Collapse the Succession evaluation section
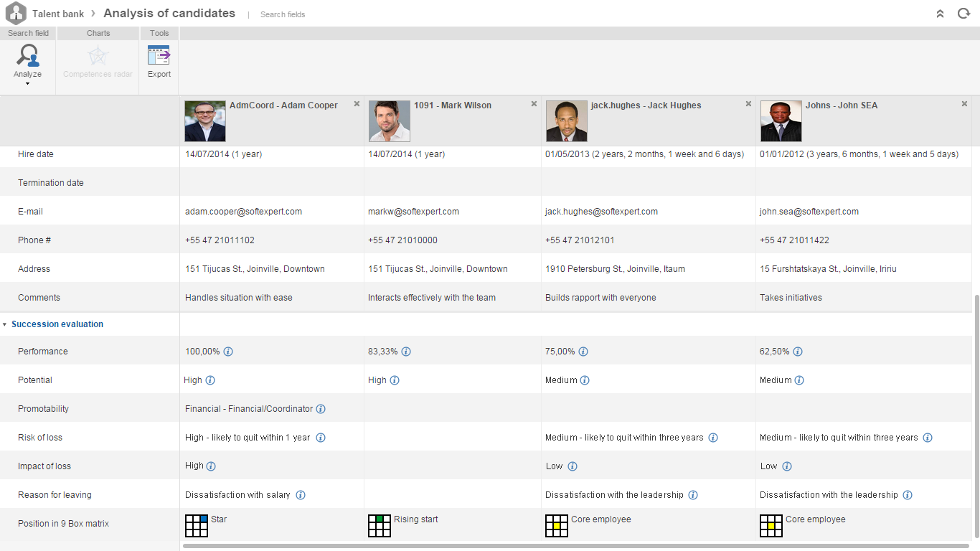The image size is (980, 551). (x=6, y=324)
